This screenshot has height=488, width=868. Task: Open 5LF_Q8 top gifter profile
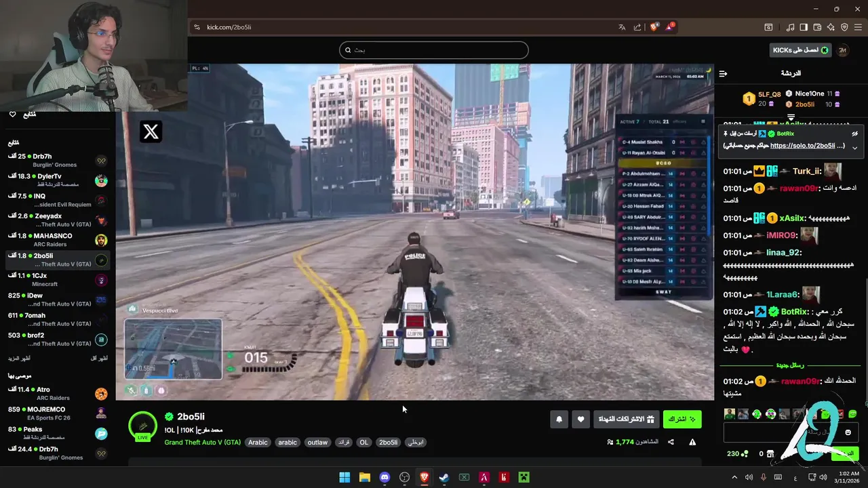click(769, 95)
